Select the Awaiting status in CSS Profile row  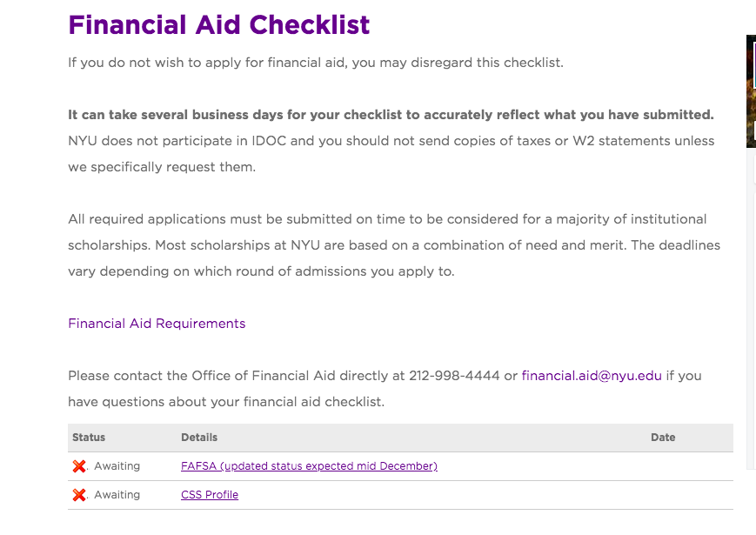(117, 495)
